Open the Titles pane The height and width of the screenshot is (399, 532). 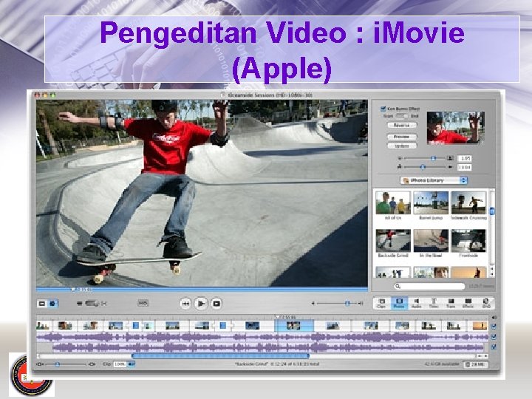[434, 303]
